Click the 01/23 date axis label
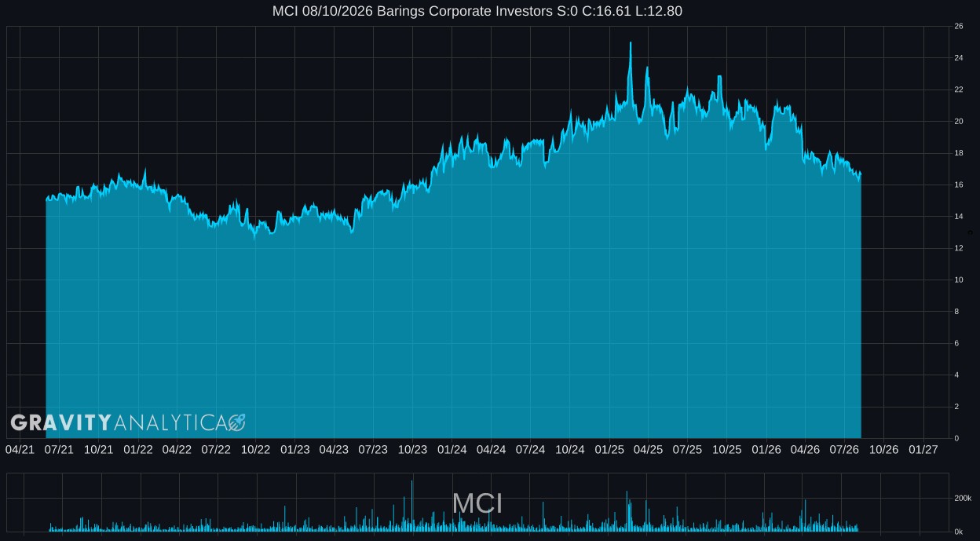 [294, 450]
